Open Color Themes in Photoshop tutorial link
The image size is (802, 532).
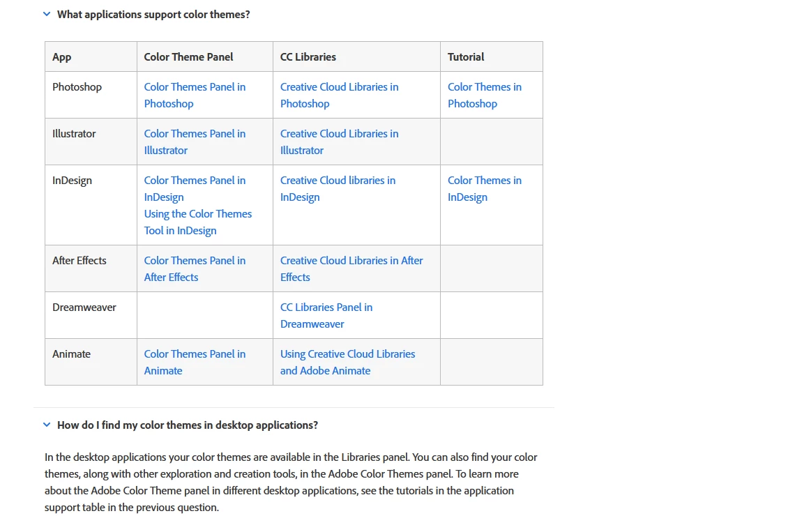point(485,95)
